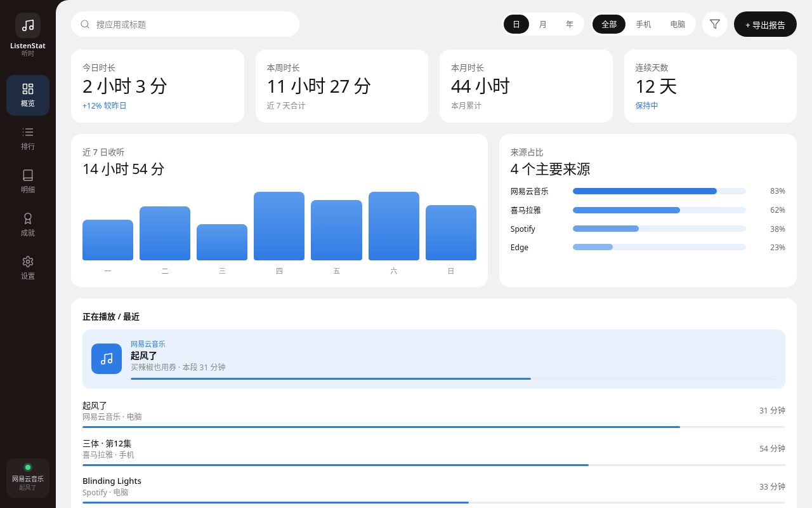
Task: Click the filter funnel icon button
Action: pyautogui.click(x=715, y=24)
